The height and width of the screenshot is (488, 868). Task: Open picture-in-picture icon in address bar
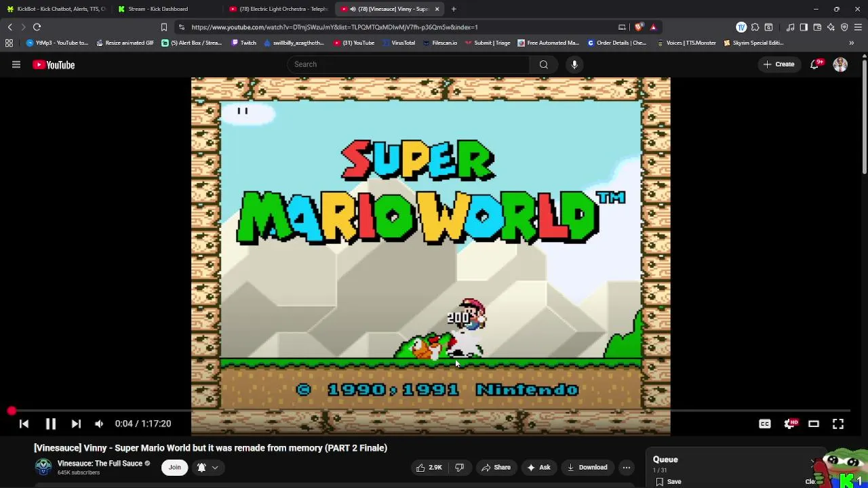click(x=622, y=27)
